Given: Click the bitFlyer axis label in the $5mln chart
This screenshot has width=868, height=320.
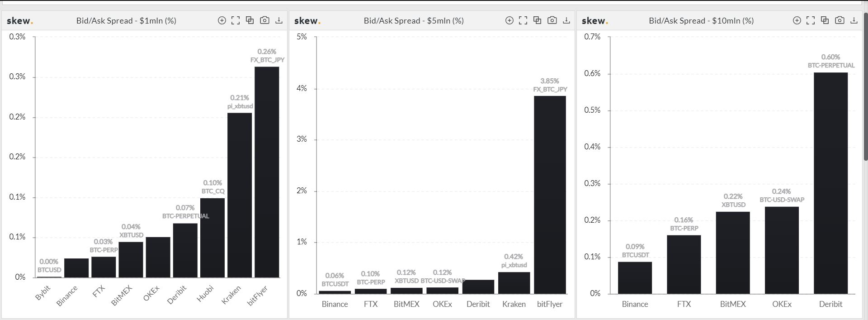Looking at the screenshot, I should pyautogui.click(x=550, y=304).
